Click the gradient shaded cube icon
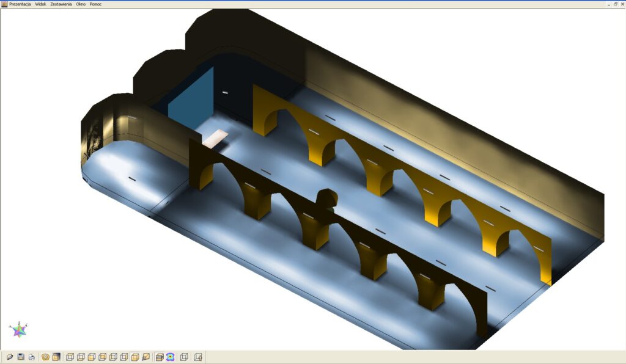The height and width of the screenshot is (364, 626). (56, 357)
